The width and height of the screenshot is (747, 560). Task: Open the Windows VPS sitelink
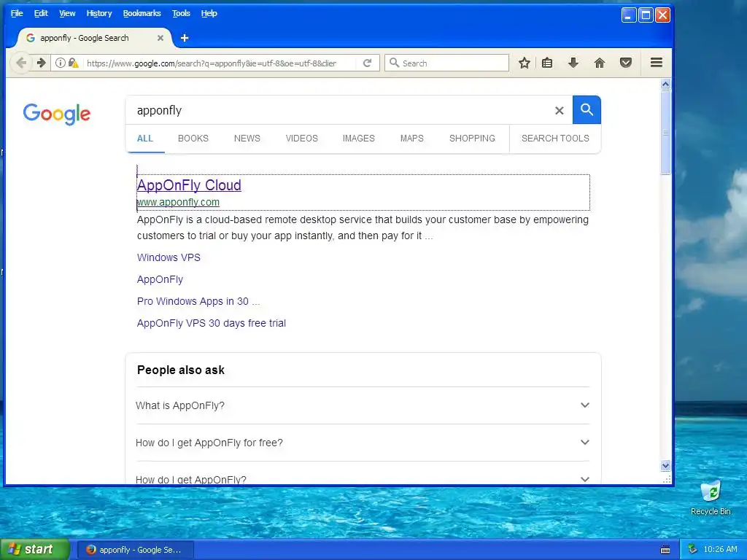tap(169, 257)
